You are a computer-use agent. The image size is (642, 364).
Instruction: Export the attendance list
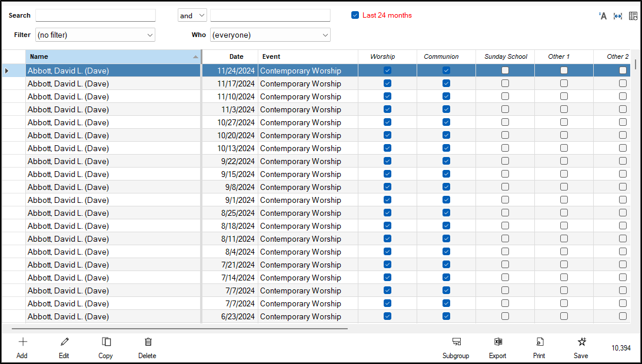[x=497, y=342]
